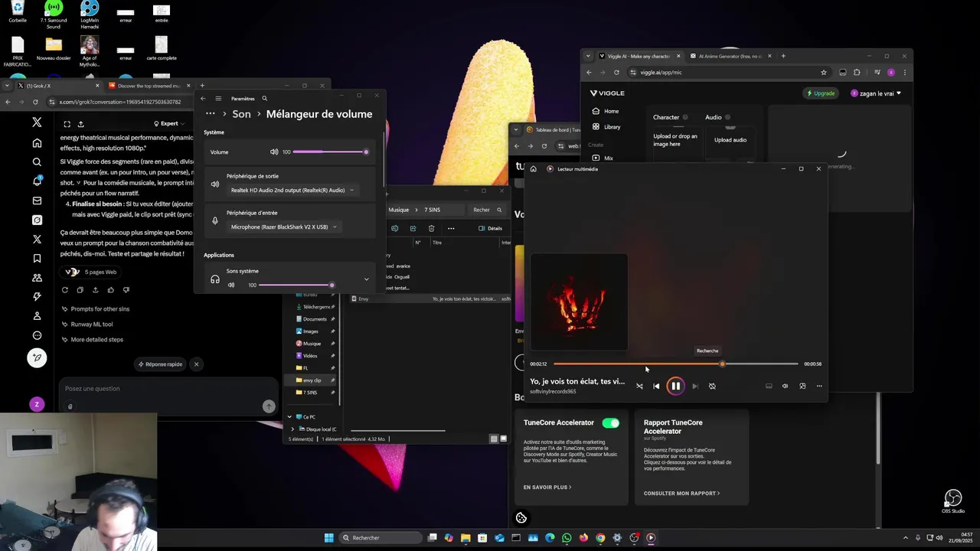Toggle shuffle in the media player
The height and width of the screenshot is (551, 980).
[639, 386]
